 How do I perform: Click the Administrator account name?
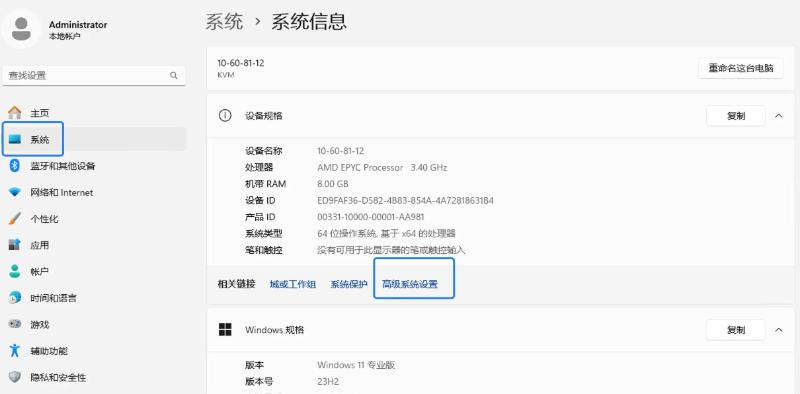[78, 24]
